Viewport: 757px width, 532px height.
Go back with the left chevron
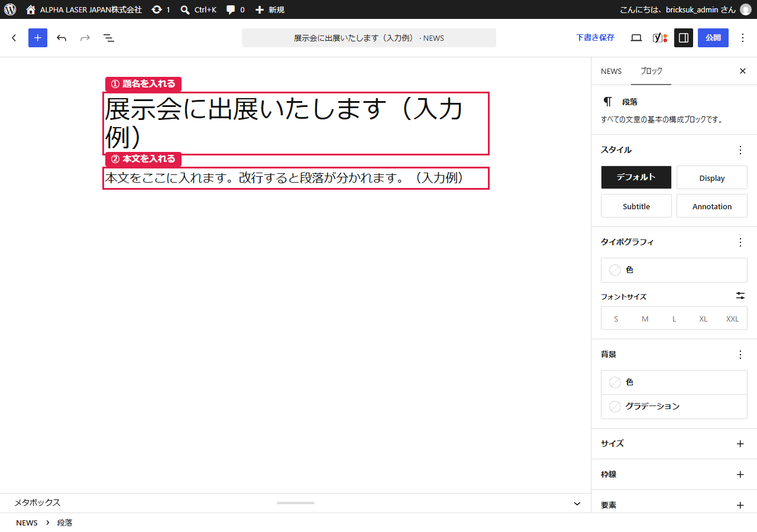[x=14, y=38]
